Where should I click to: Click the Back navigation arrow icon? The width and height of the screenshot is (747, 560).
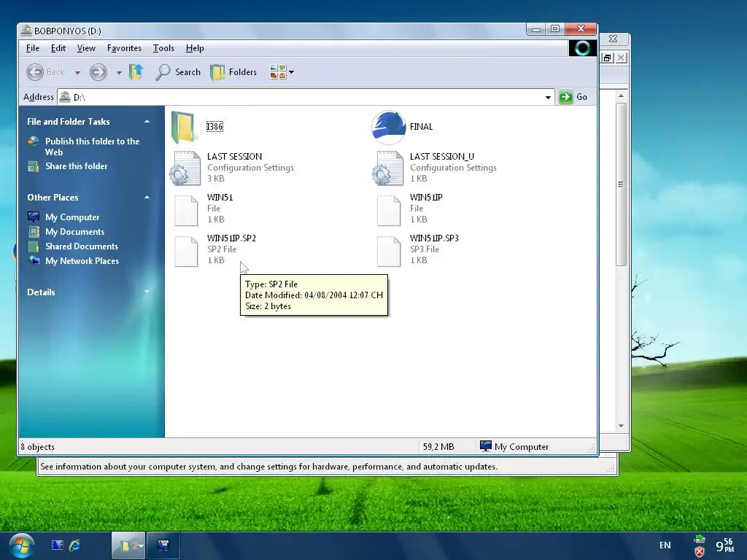pos(35,72)
